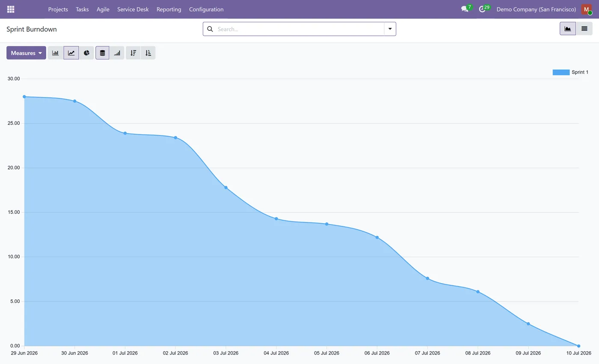
Task: Sort the graph descending
Action: click(133, 53)
